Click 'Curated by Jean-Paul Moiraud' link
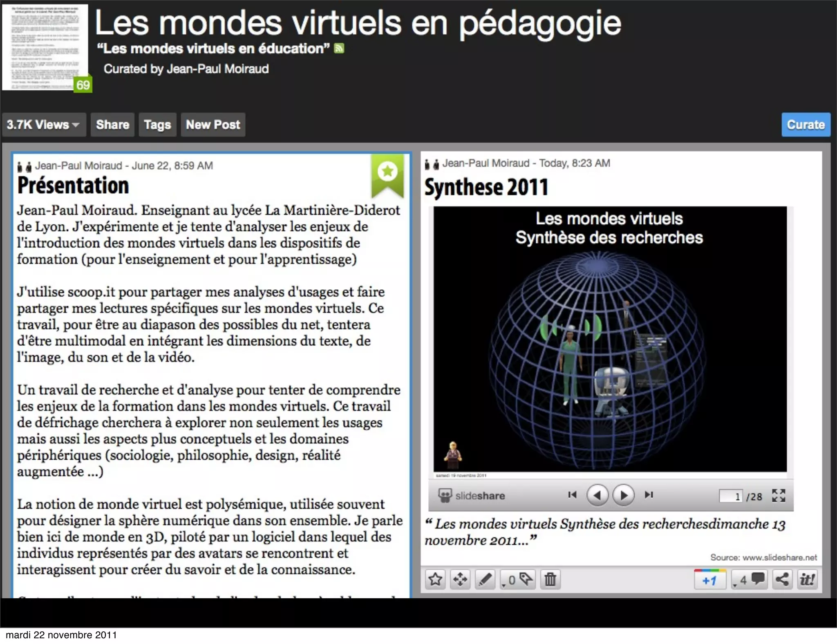Image resolution: width=837 pixels, height=644 pixels. (x=186, y=69)
